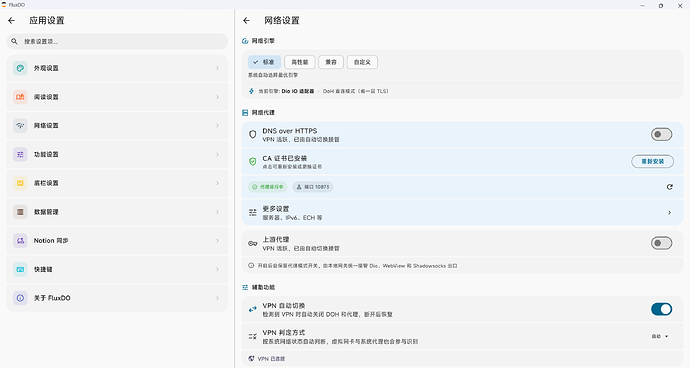
Task: Click the Notion 同步 icon
Action: pos(20,241)
